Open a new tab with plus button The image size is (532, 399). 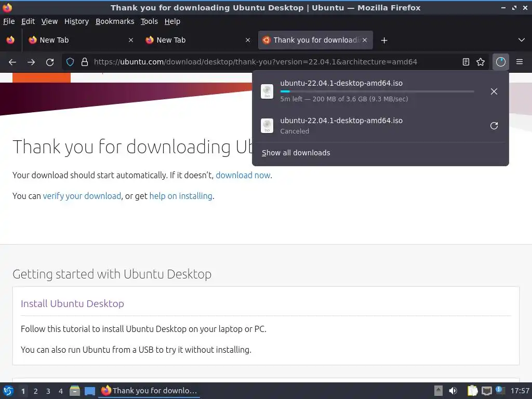coord(384,41)
